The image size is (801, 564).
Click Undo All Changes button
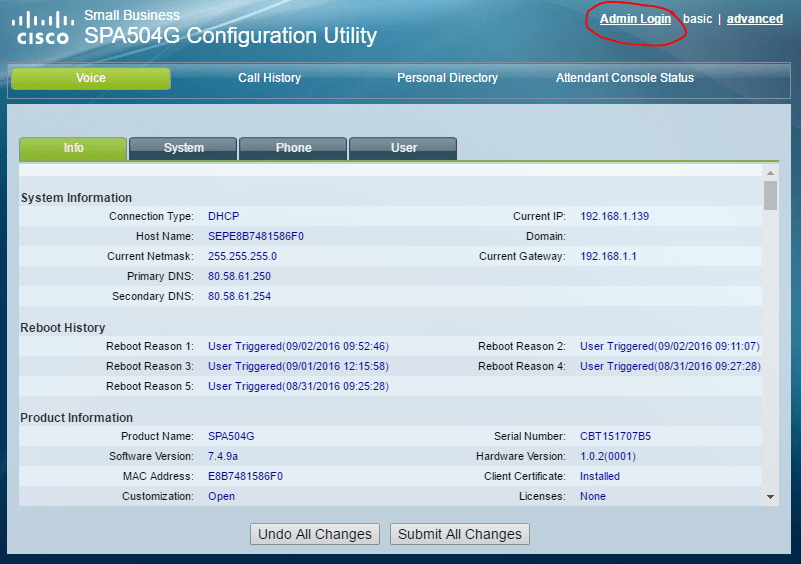coord(315,534)
